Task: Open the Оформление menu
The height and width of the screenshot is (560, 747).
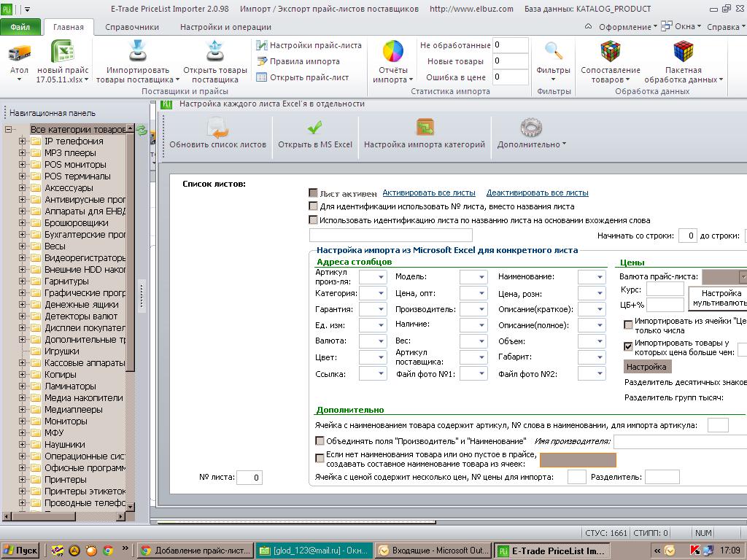Action: coord(627,27)
